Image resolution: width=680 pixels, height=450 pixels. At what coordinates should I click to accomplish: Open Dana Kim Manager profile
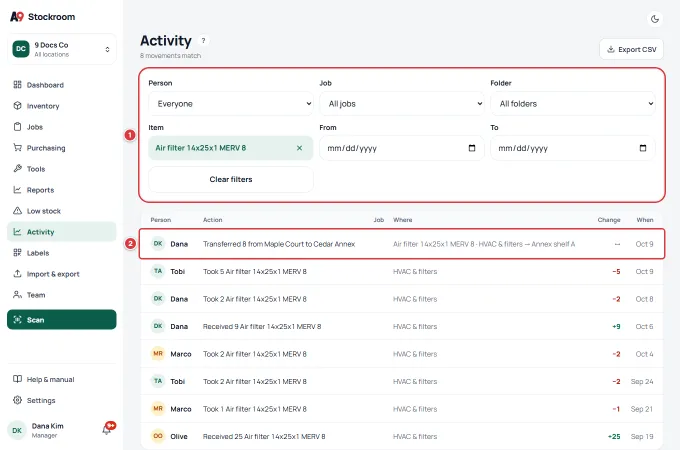[x=48, y=430]
